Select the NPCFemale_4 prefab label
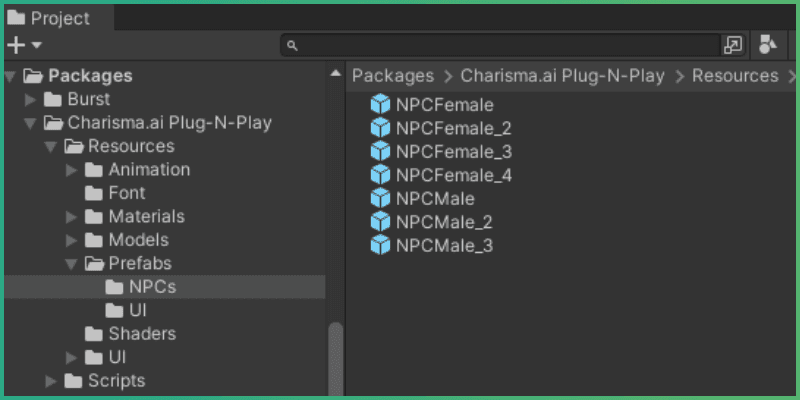The width and height of the screenshot is (800, 400). [453, 175]
